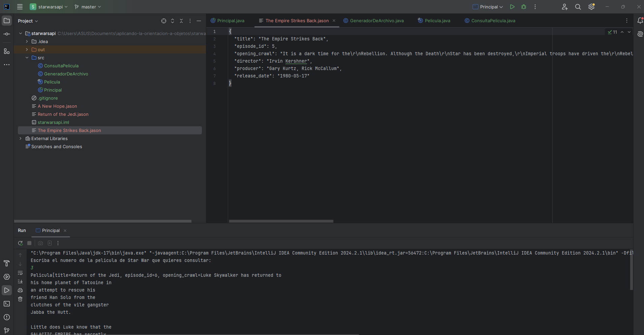Screen dimensions: 644x335
Task: Open the AI Assistant spiral icon
Action: pyautogui.click(x=640, y=34)
